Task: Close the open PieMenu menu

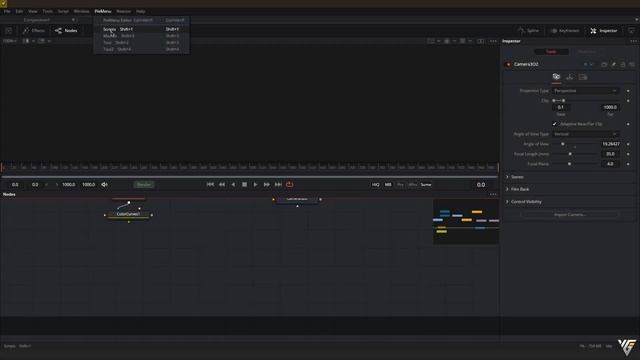Action: click(102, 11)
